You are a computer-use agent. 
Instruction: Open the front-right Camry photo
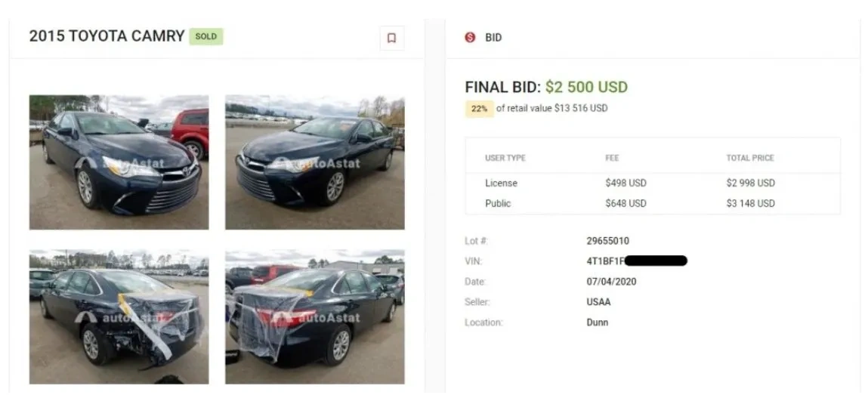tap(314, 162)
